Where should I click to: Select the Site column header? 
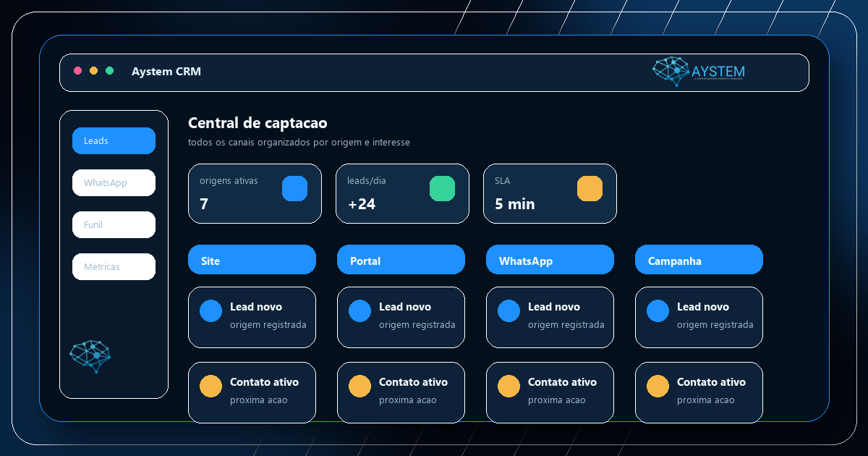click(252, 259)
